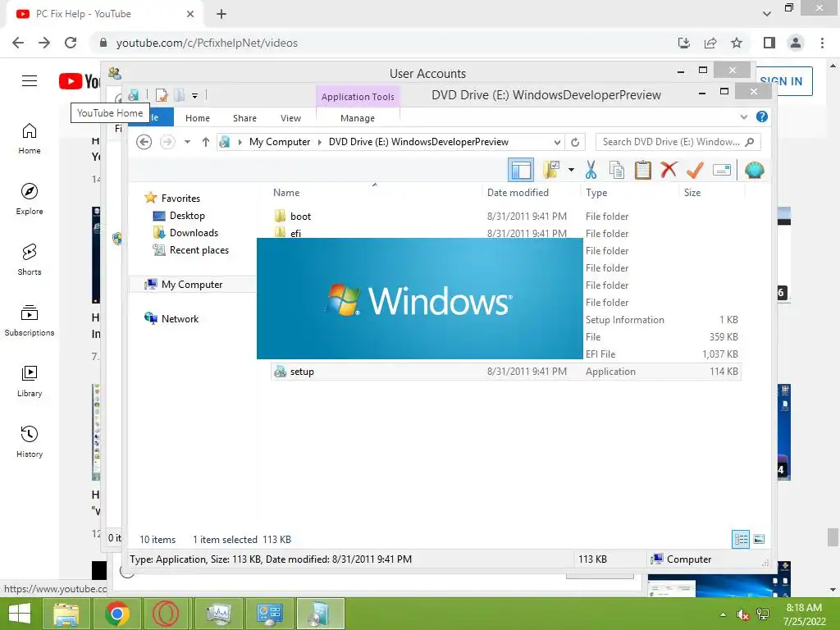Click My Computer in the address breadcrumb
The height and width of the screenshot is (630, 840).
click(280, 142)
